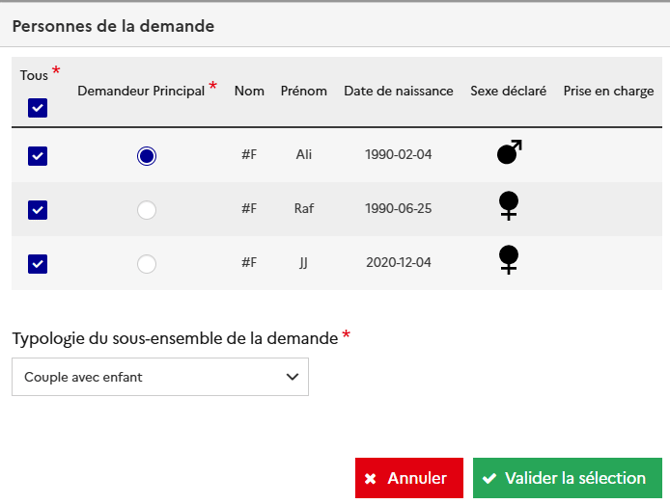Set Raf as Demandeur Principal
Viewport: 670px width, 504px height.
(x=147, y=210)
